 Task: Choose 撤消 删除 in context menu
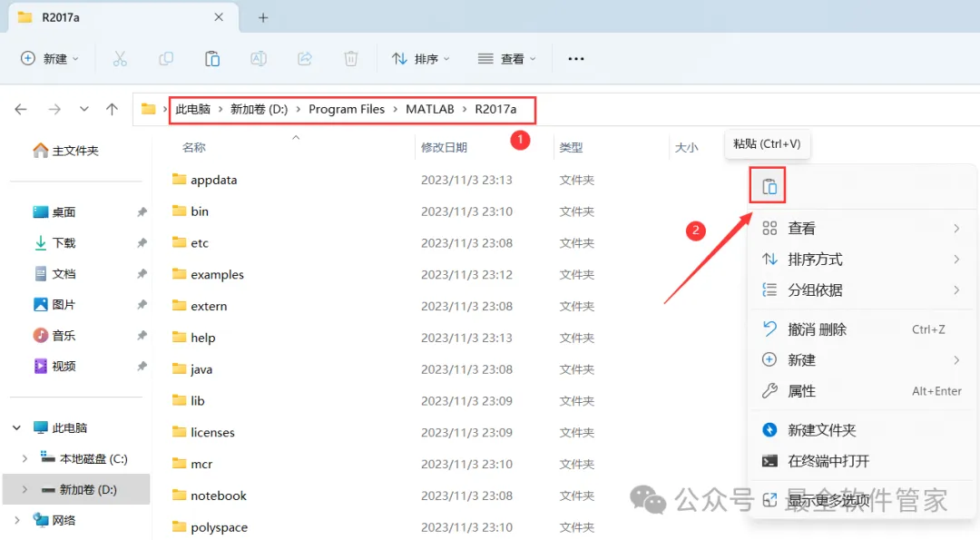[x=862, y=329]
